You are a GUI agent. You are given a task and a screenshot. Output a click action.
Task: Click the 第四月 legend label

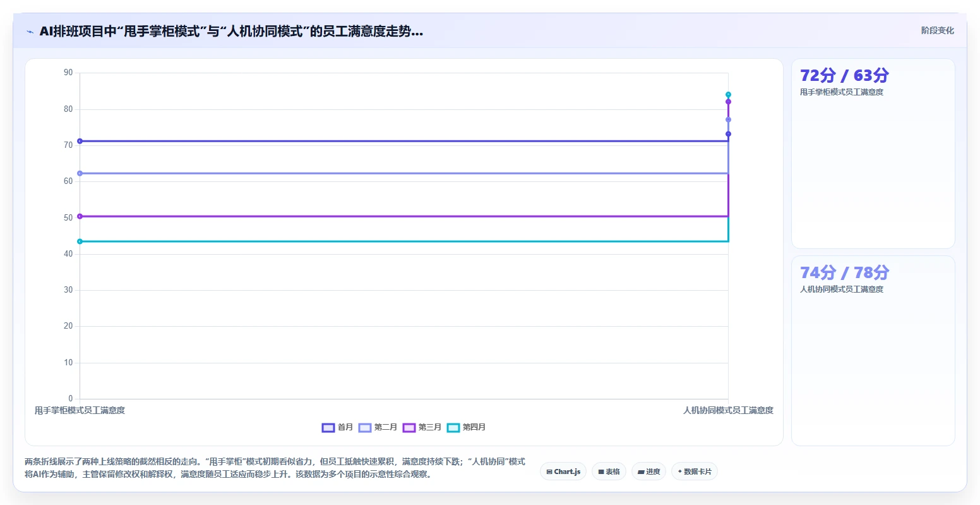pos(474,428)
